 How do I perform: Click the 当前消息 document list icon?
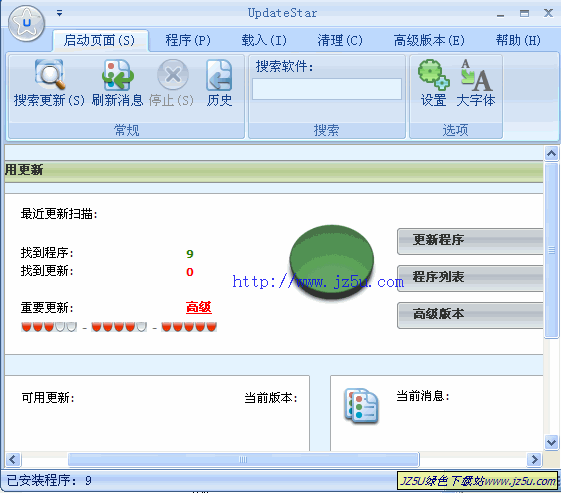361,406
